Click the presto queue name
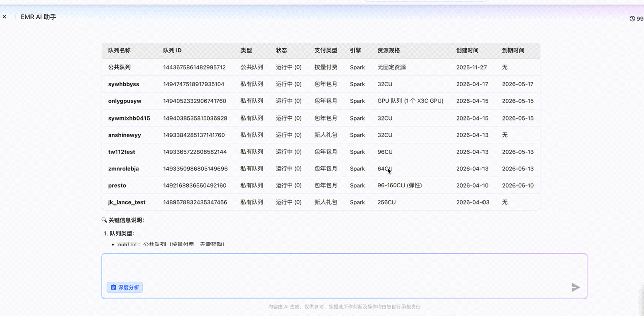The image size is (644, 316). pyautogui.click(x=117, y=185)
